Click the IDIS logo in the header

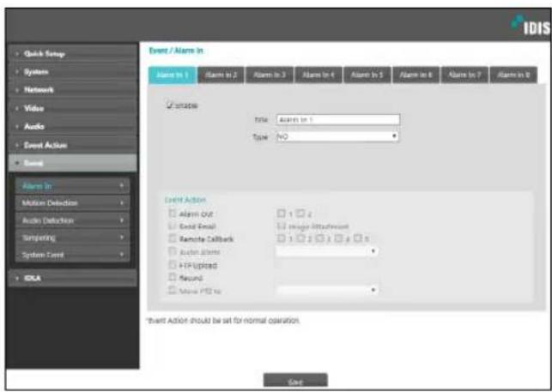[530, 26]
